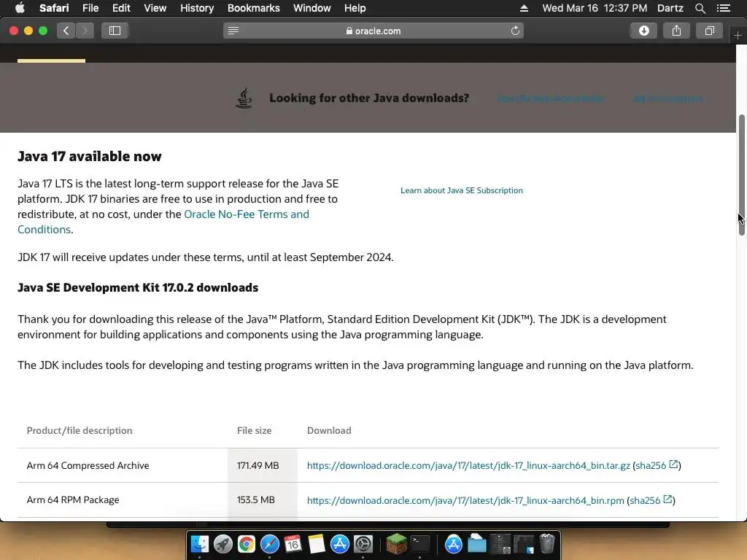Click the Dartz user name in menu bar

[x=670, y=8]
